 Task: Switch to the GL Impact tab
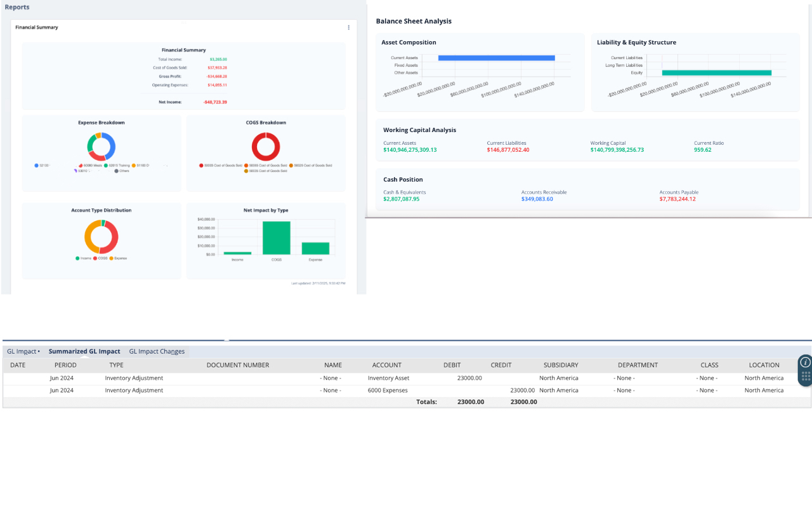point(23,351)
